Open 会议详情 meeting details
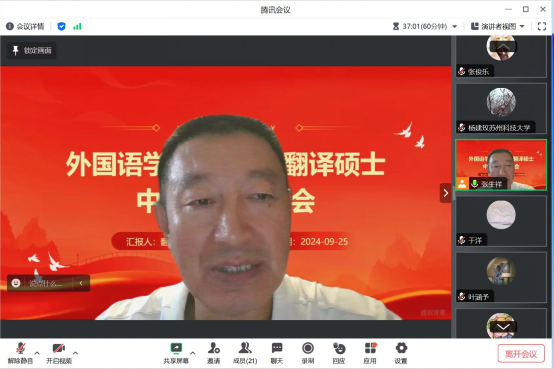554x369 pixels. [x=25, y=27]
